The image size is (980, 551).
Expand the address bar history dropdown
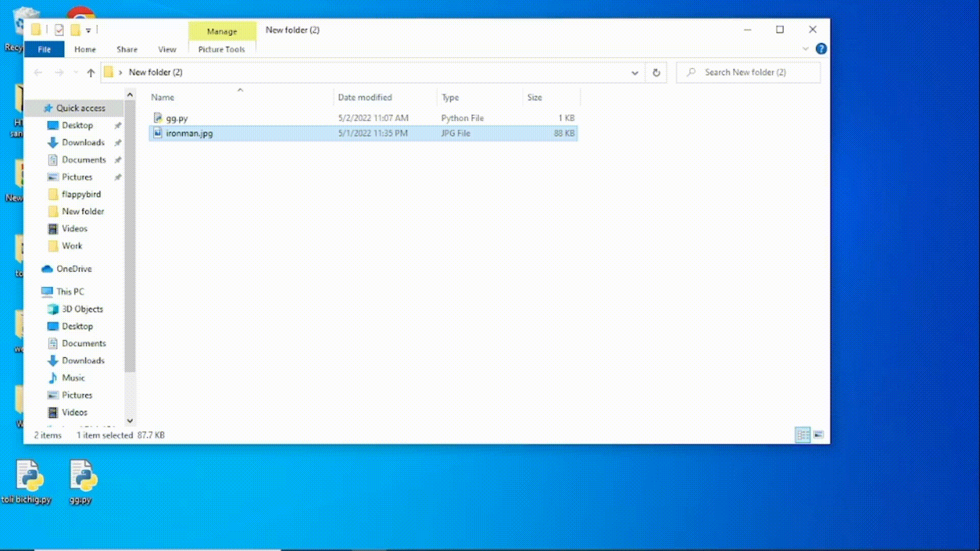pos(634,72)
